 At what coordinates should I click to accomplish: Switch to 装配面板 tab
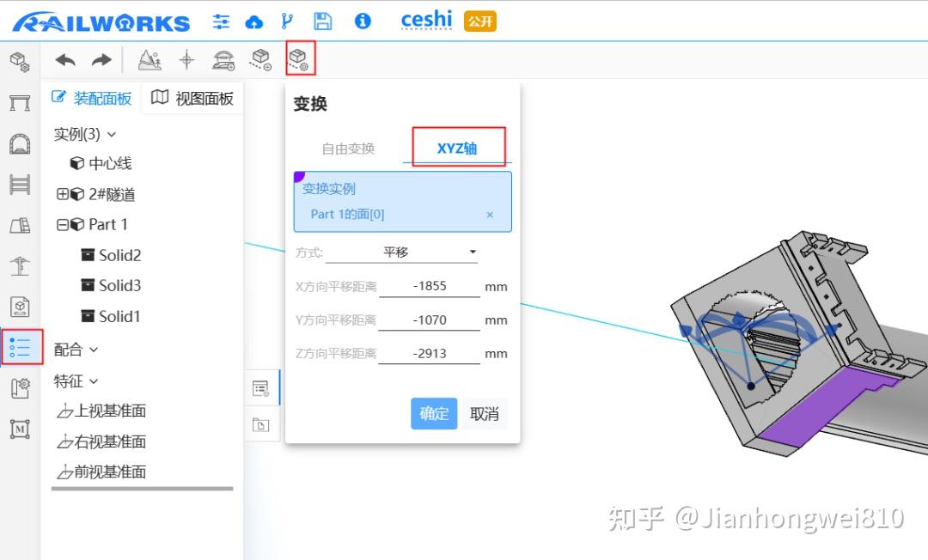pos(92,98)
